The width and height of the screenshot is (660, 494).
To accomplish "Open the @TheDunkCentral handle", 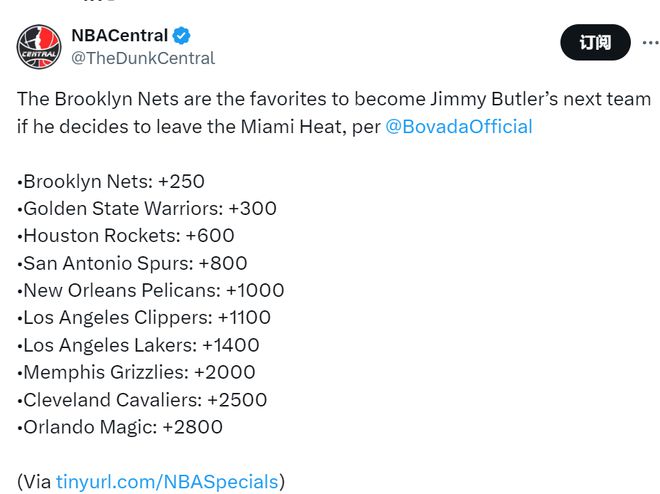I will 143,58.
